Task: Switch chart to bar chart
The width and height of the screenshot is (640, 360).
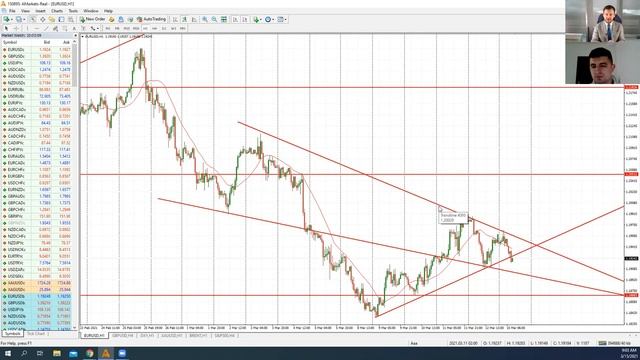Action: (175, 19)
